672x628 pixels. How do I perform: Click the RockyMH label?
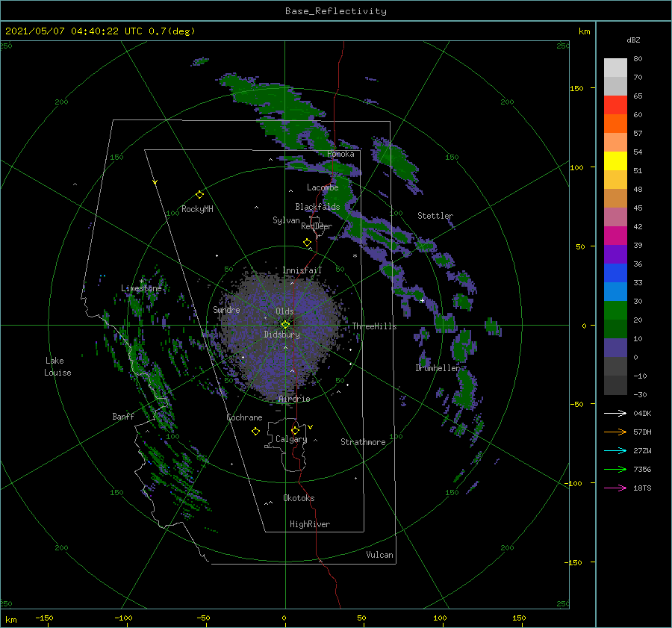pyautogui.click(x=197, y=209)
